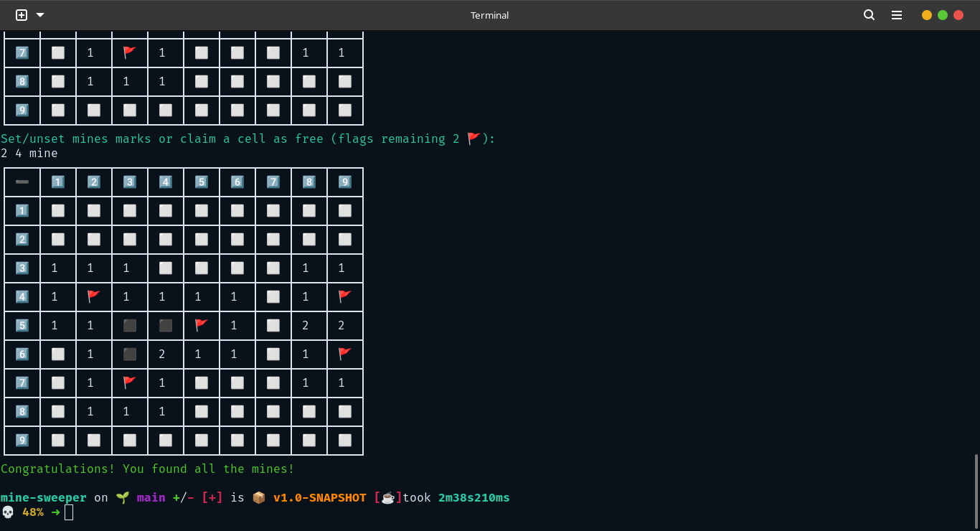Expand the new-tab dropdown arrow
The height and width of the screenshot is (531, 980).
click(40, 15)
